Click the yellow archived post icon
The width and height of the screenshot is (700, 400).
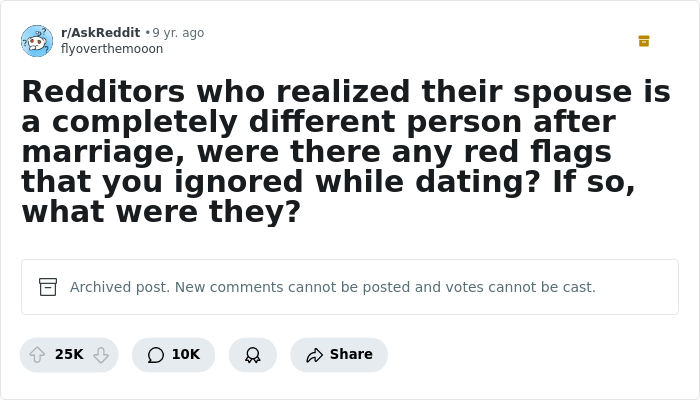(644, 41)
